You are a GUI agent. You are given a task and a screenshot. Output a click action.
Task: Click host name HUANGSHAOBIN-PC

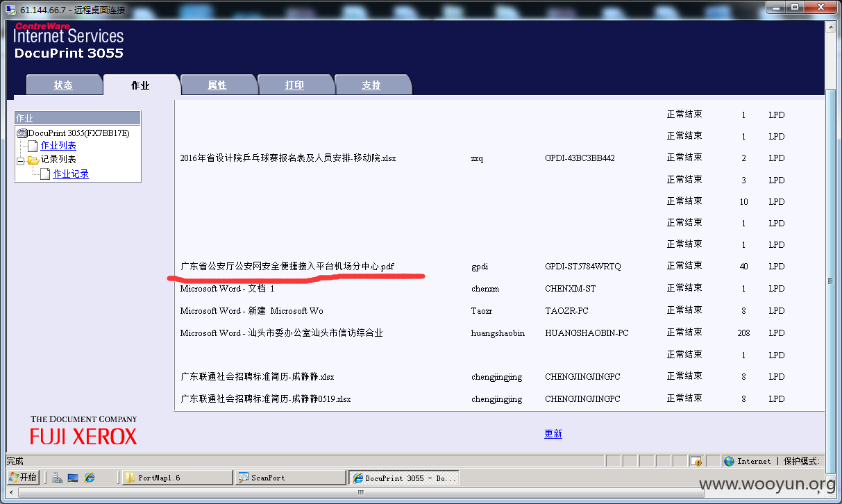point(587,333)
